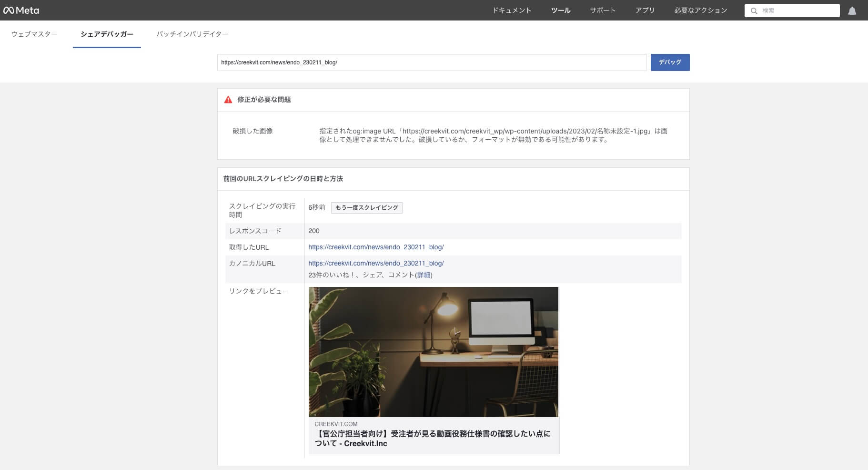
Task: Switch to the ウェブマスター tab
Action: (x=34, y=34)
